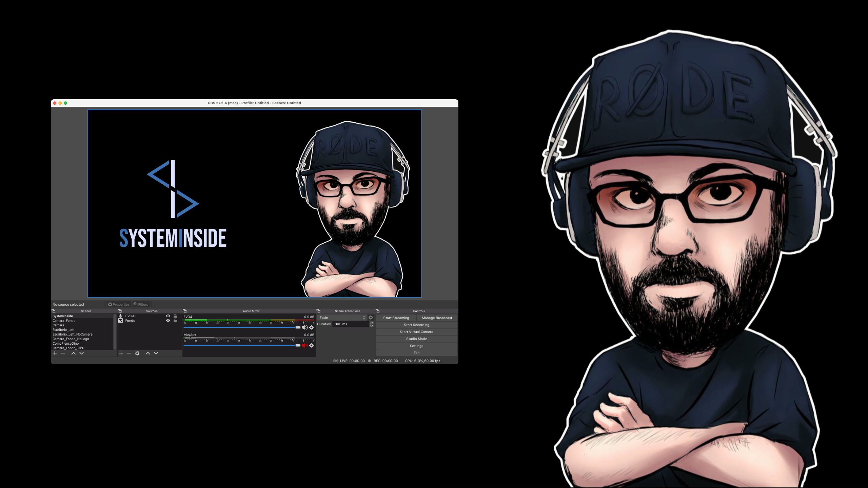Click the image icon of Fondo source
This screenshot has width=868, height=488.
(x=120, y=321)
